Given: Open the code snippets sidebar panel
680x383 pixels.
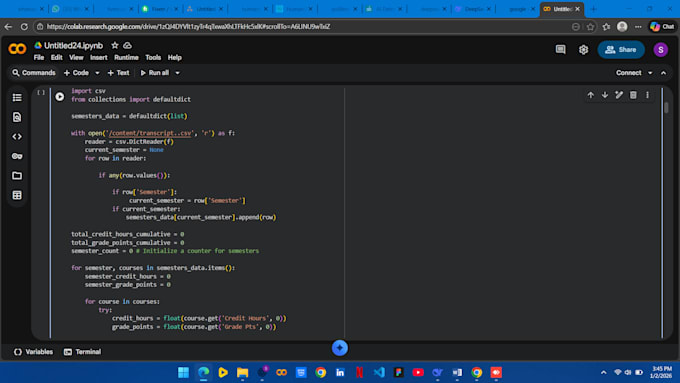Looking at the screenshot, I should click(17, 137).
